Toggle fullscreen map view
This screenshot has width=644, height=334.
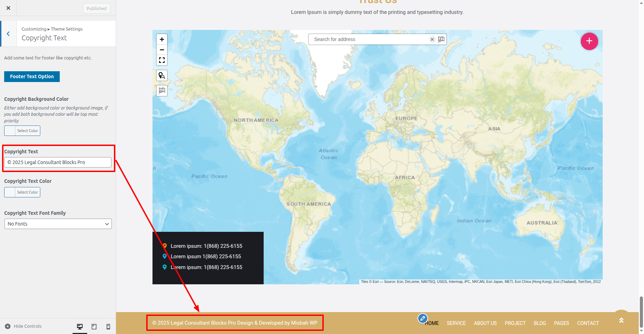(162, 60)
